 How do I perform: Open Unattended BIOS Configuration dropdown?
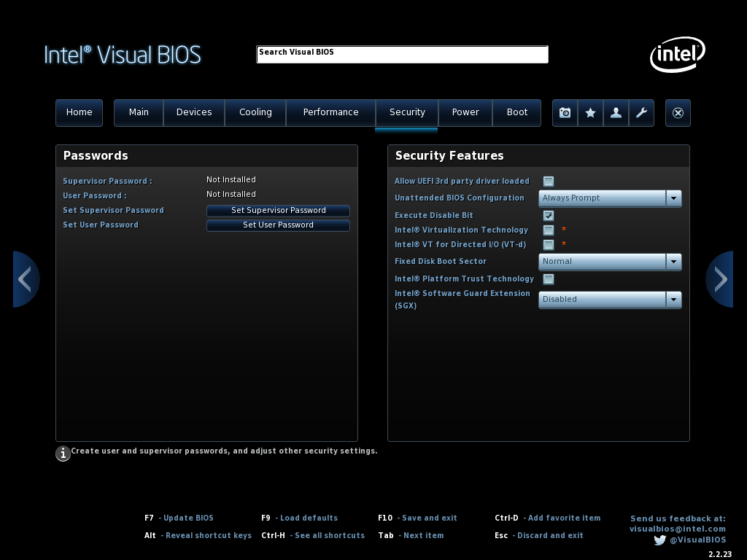coord(610,198)
